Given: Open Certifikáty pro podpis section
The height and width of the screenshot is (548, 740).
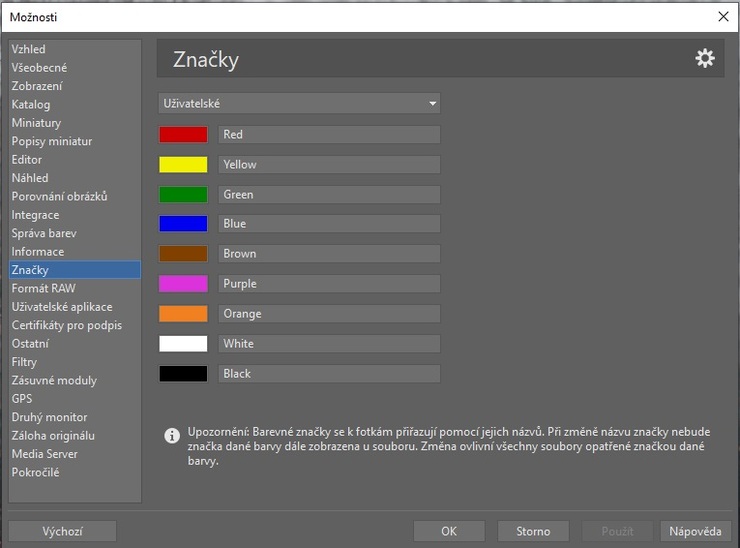Looking at the screenshot, I should 75,325.
